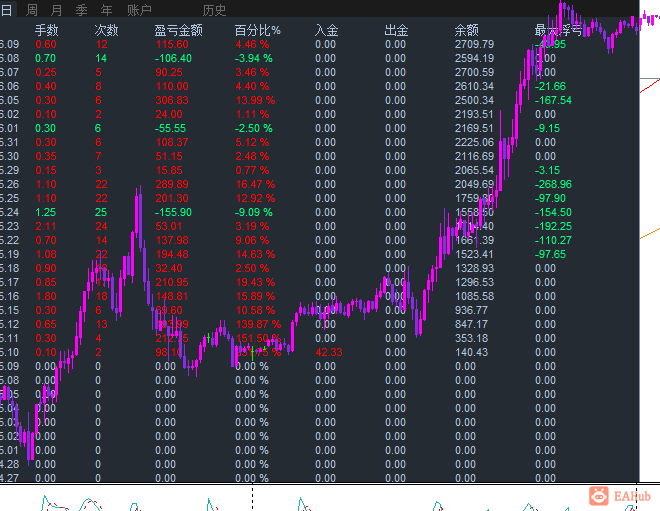Click balance 140.43

471,352
